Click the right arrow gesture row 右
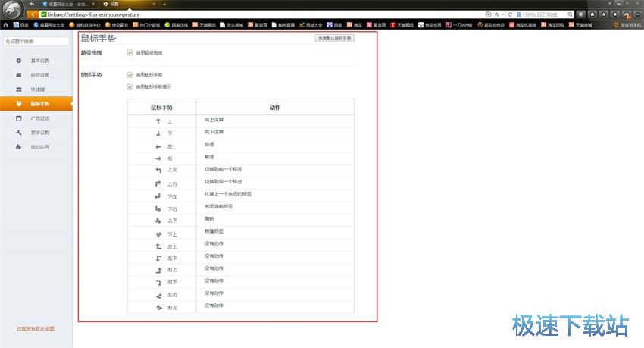The height and width of the screenshot is (348, 644). [241, 158]
